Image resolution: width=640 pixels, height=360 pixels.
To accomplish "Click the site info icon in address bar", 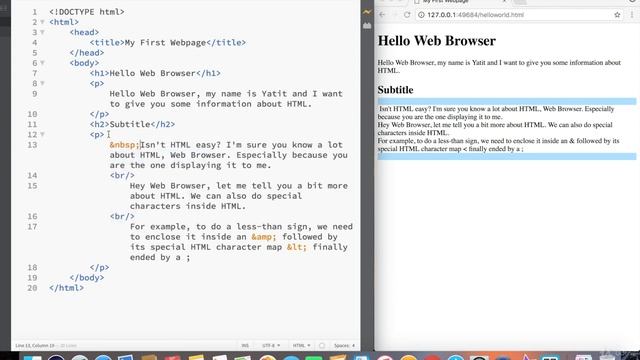I will [421, 15].
